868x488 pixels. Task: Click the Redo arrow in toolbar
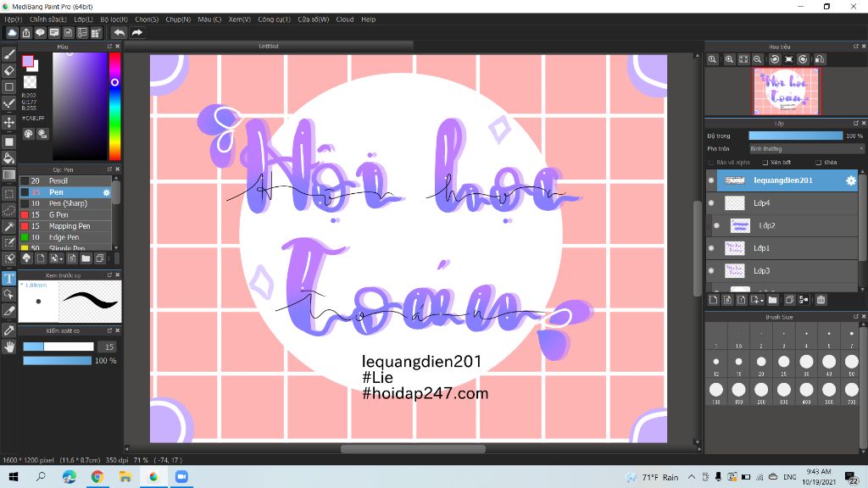[x=136, y=33]
